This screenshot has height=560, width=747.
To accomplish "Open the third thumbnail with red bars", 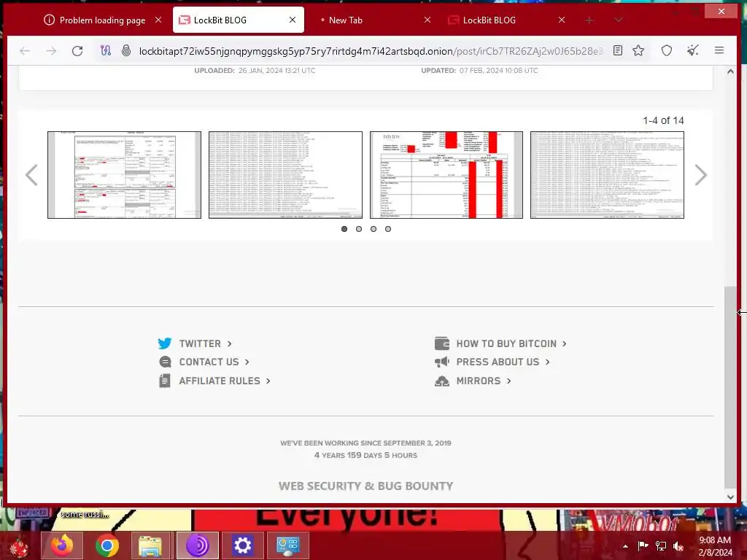I will click(x=446, y=175).
